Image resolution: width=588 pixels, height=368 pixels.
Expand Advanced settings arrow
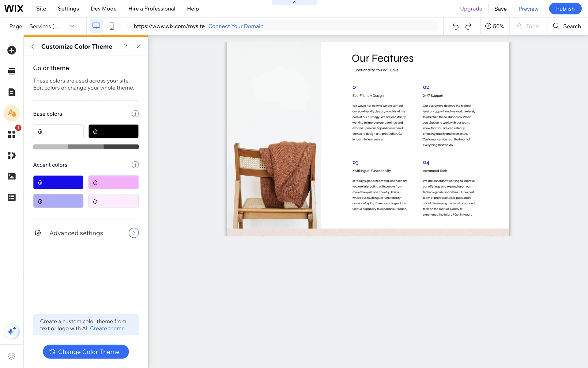[x=134, y=233]
